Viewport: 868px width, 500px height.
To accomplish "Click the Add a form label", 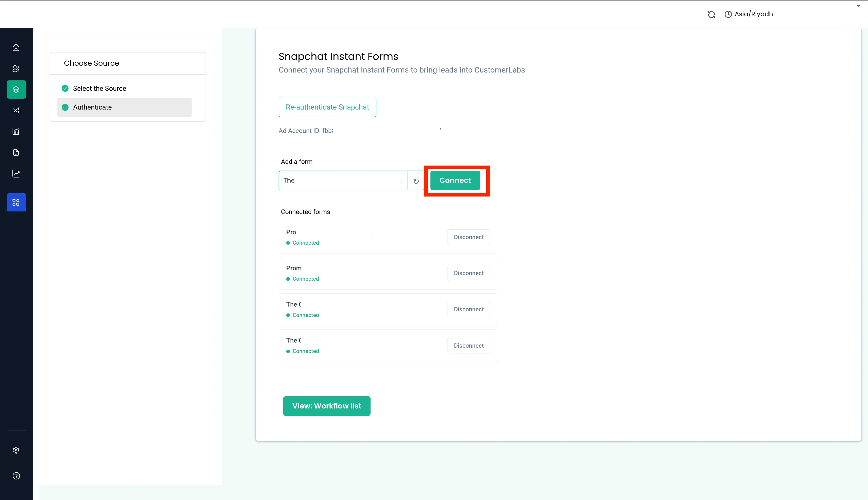I will pos(297,162).
